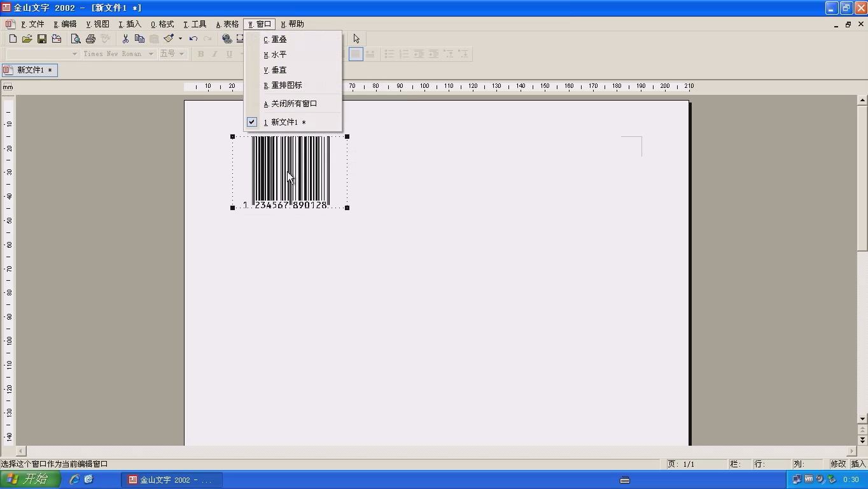The width and height of the screenshot is (868, 489).
Task: Open the 五号 font size dropdown
Action: (x=182, y=54)
